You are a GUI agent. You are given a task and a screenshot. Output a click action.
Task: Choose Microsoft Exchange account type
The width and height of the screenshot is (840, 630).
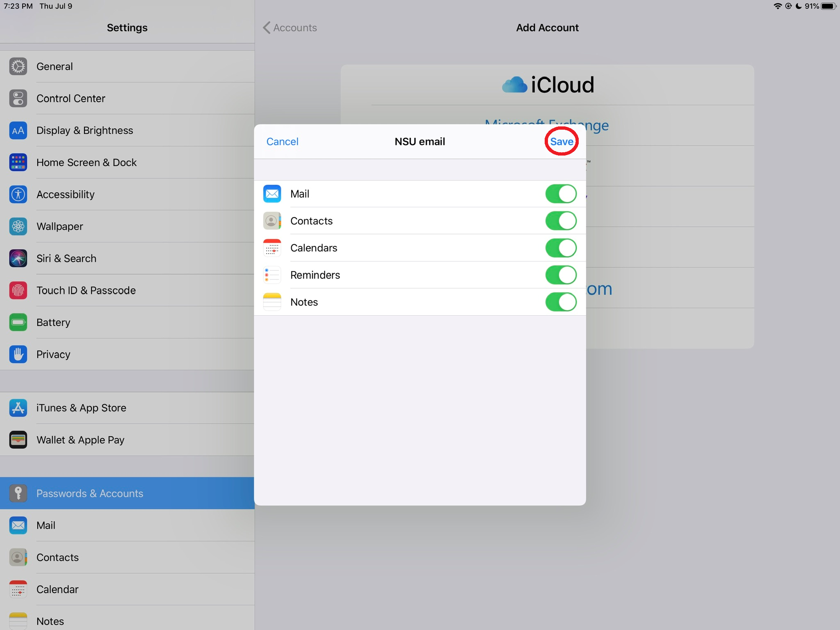(546, 125)
